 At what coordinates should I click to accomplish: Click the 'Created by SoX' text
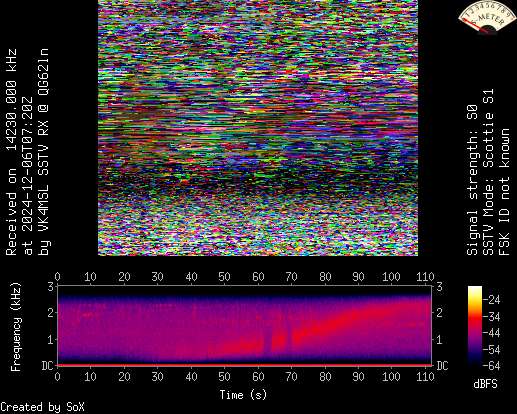click(x=42, y=407)
